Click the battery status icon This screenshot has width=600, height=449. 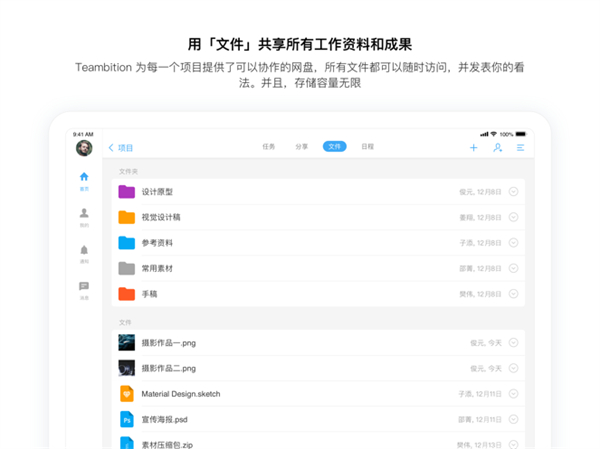[x=521, y=134]
